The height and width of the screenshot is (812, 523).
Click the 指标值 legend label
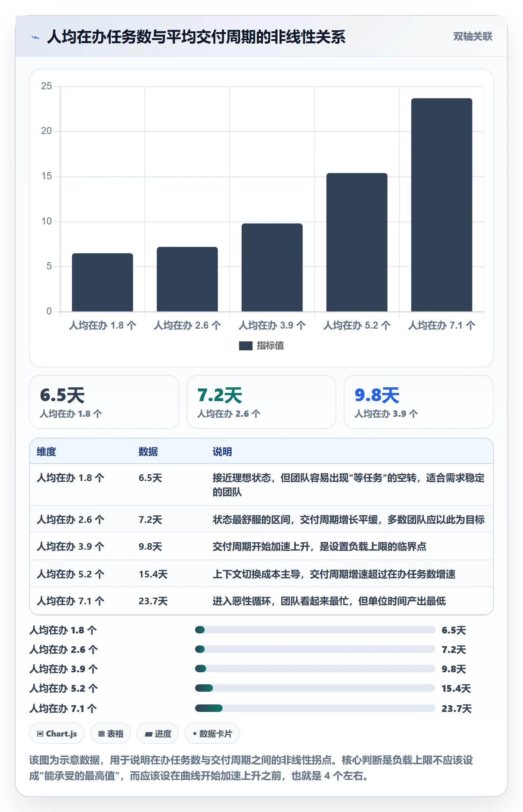(270, 346)
